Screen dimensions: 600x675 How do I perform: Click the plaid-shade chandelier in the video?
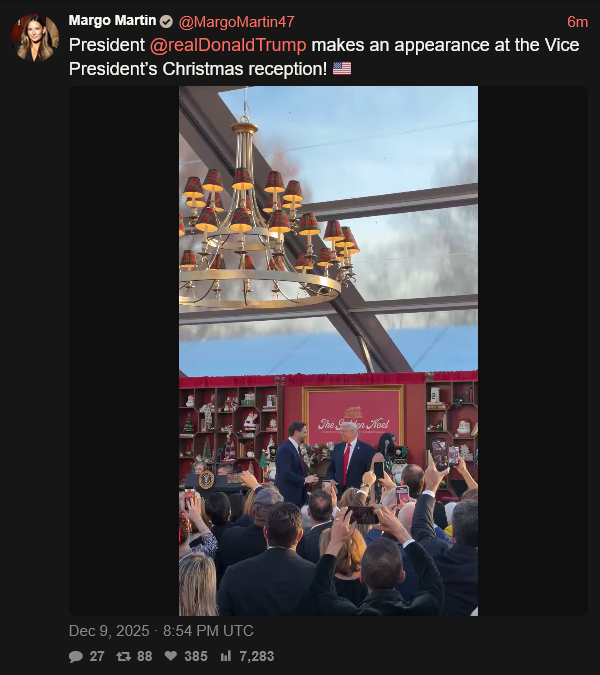[267, 215]
